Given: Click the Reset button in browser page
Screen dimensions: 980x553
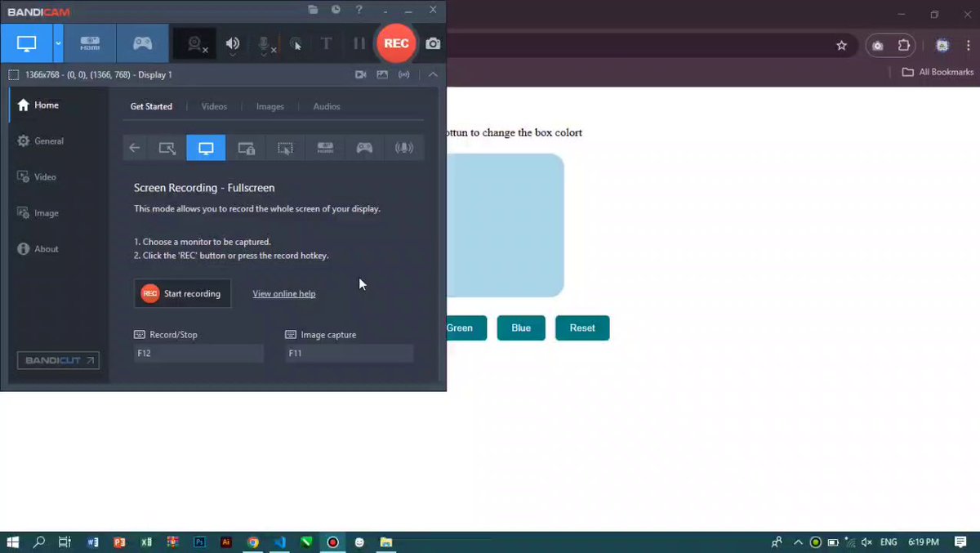Looking at the screenshot, I should (582, 328).
